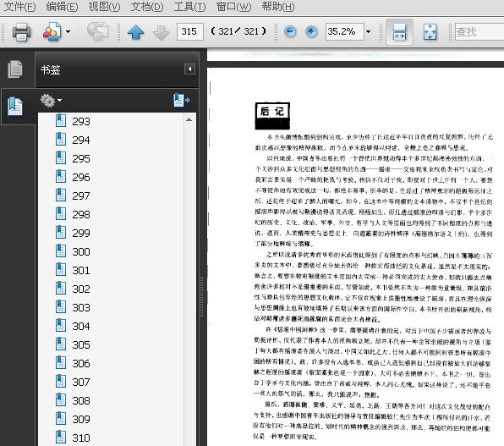Click the bookmark icon beside 310

coord(61,438)
